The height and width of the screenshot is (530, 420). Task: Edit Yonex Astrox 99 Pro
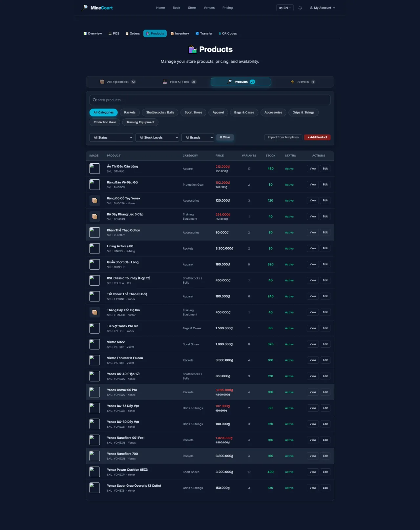click(325, 392)
